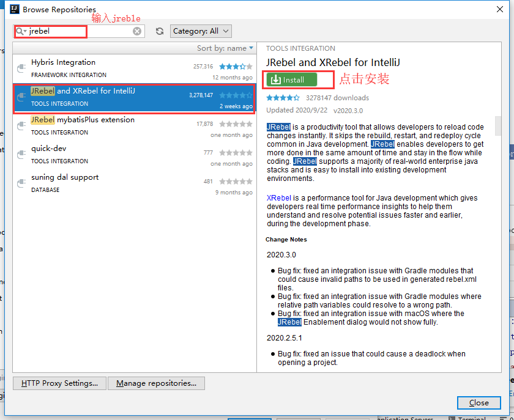Screen dimensions: 514x420
Task: Click the '12 months ago' date text
Action: [x=233, y=77]
